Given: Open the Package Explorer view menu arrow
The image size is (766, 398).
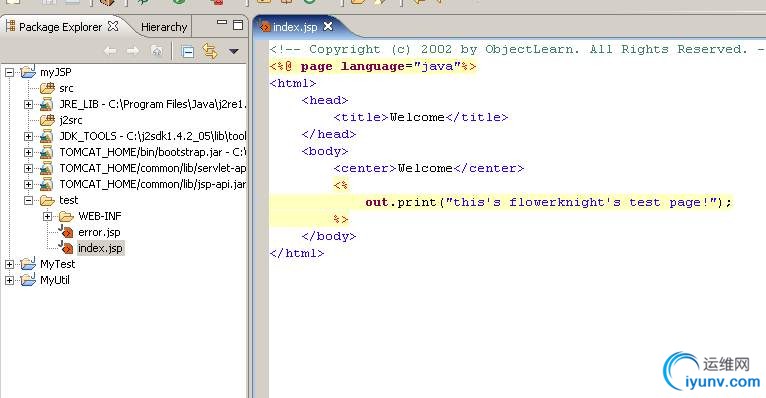Looking at the screenshot, I should (234, 51).
